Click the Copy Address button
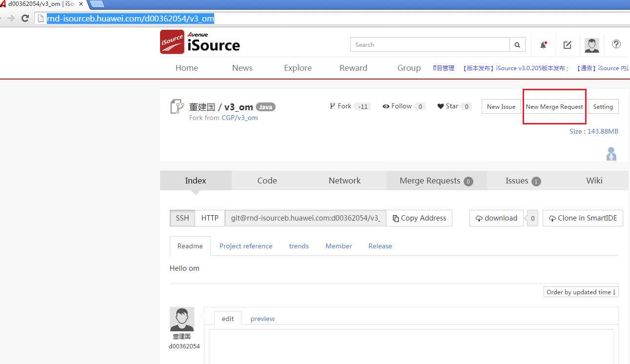 click(x=419, y=218)
